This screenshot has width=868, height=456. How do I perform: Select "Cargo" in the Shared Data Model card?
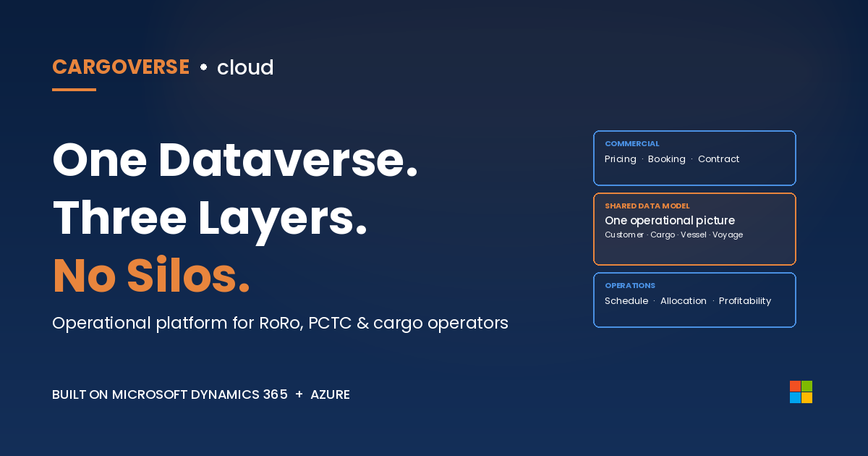click(663, 235)
